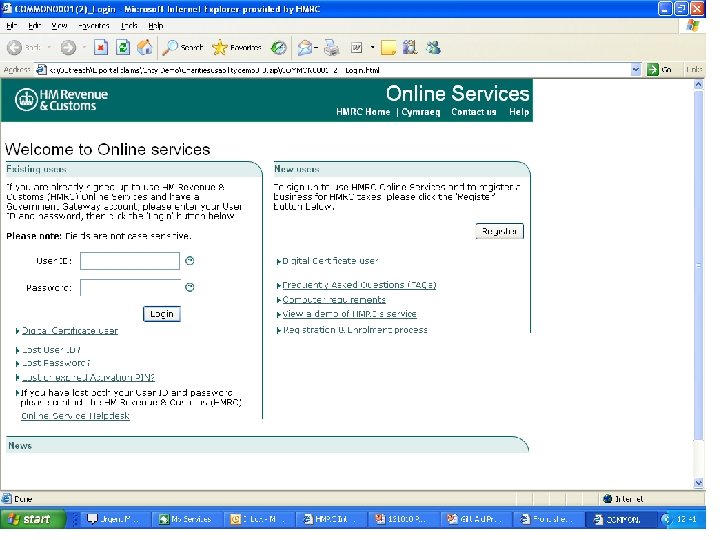
Task: Stop page loading with the red X icon
Action: coord(101,47)
